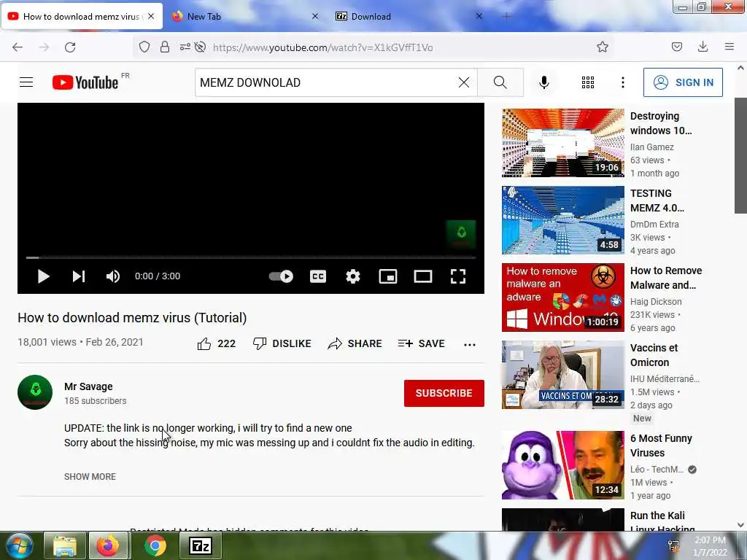Click the padlock site security icon
Screen dimensions: 747x560
165,47
